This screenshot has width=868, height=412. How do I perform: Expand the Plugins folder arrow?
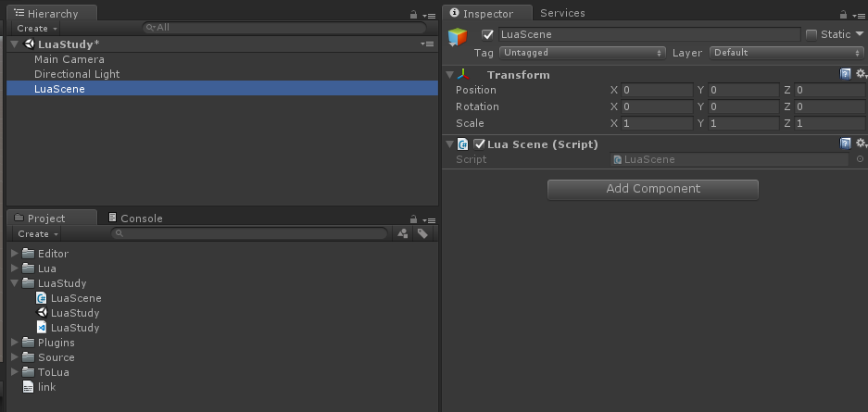tap(14, 343)
